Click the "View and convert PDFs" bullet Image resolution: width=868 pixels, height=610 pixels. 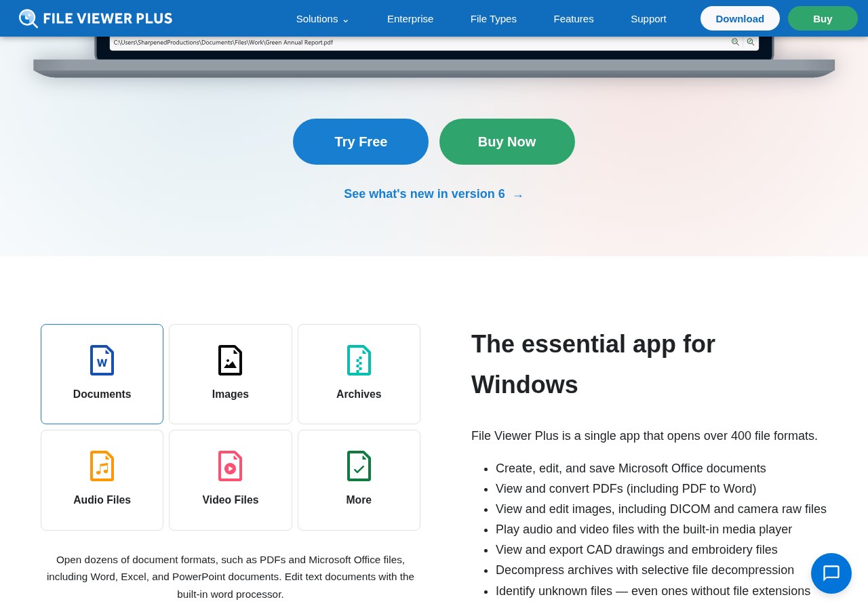[626, 489]
